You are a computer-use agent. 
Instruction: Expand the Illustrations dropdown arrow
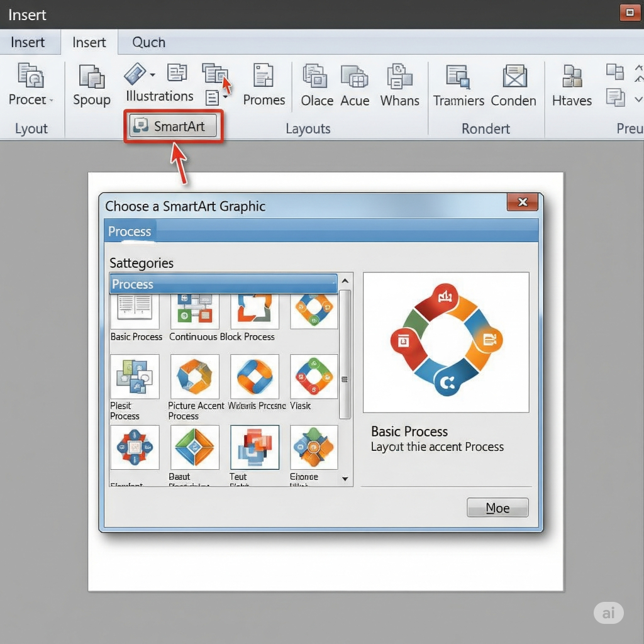pos(153,75)
